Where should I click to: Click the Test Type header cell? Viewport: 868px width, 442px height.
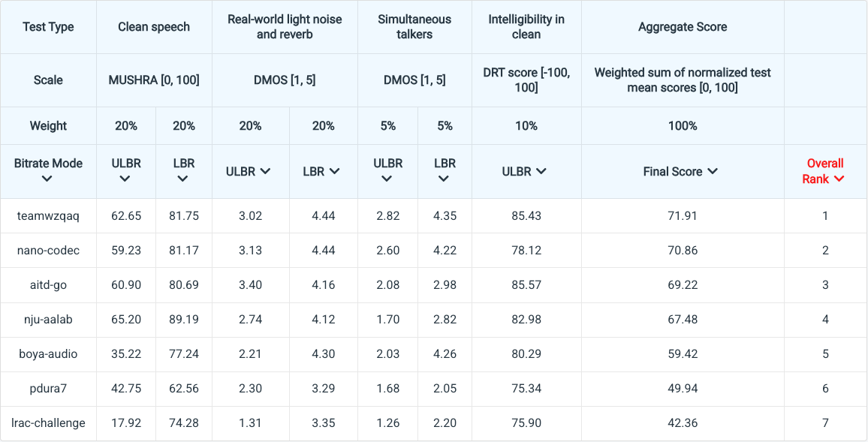coord(48,27)
